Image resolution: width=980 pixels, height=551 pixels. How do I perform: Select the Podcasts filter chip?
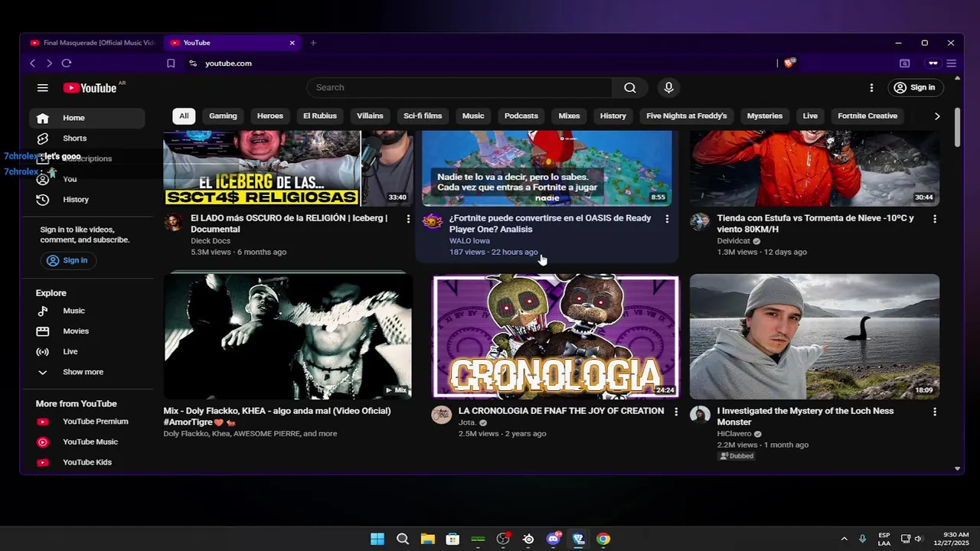click(521, 116)
